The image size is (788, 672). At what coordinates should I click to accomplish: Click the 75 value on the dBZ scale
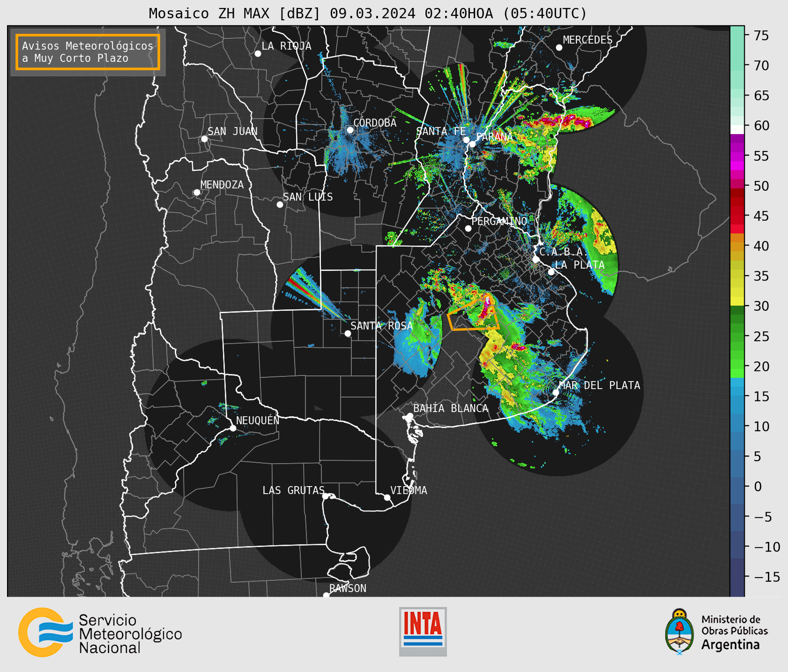(x=761, y=36)
